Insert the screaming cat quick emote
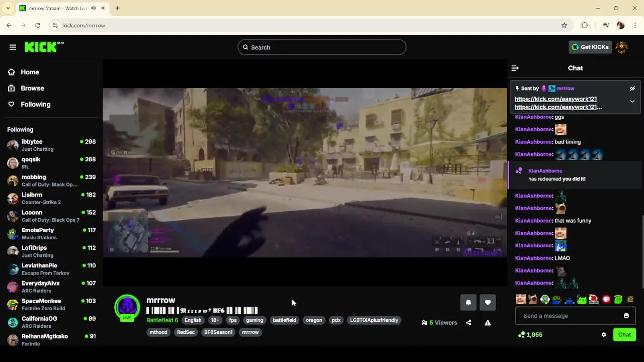The image size is (644, 362). [533, 300]
